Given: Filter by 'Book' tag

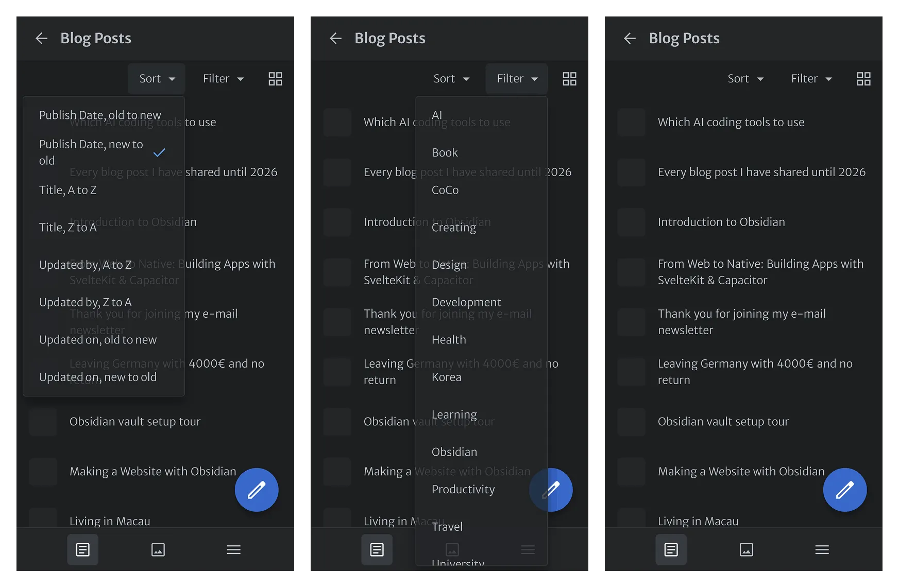Looking at the screenshot, I should pos(482,152).
